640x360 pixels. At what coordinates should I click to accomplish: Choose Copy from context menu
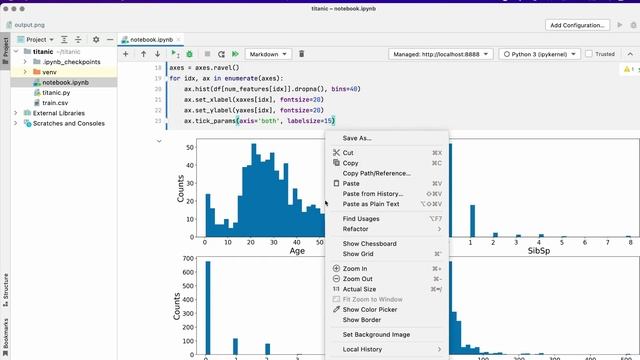(x=387, y=163)
